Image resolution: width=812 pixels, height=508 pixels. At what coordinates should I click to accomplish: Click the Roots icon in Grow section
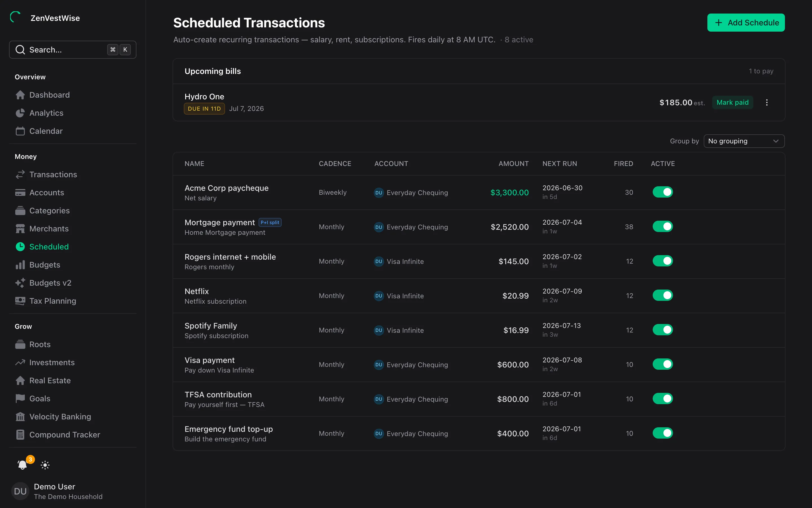20,344
